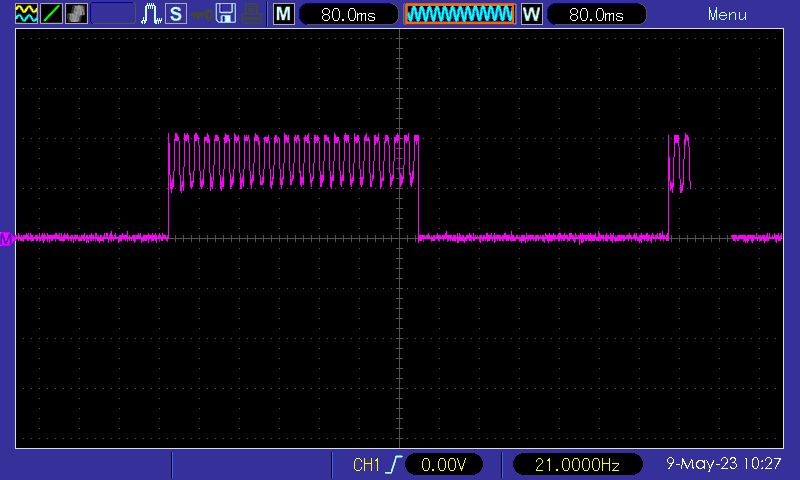Click the date and time display
Viewport: 800px width, 480px height.
723,465
